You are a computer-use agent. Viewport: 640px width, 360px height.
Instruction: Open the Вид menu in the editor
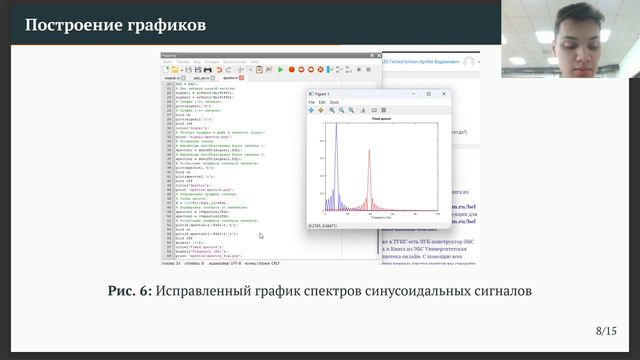tap(197, 62)
